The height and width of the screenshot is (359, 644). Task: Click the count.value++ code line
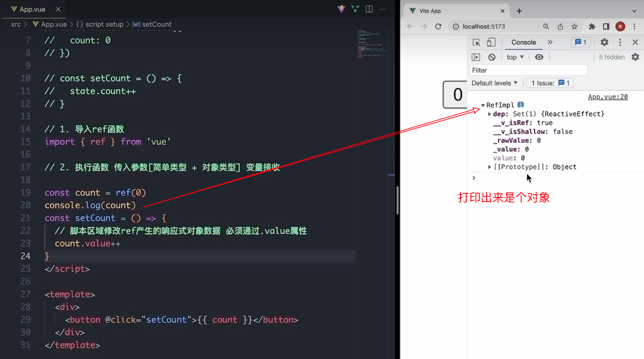pyautogui.click(x=88, y=243)
